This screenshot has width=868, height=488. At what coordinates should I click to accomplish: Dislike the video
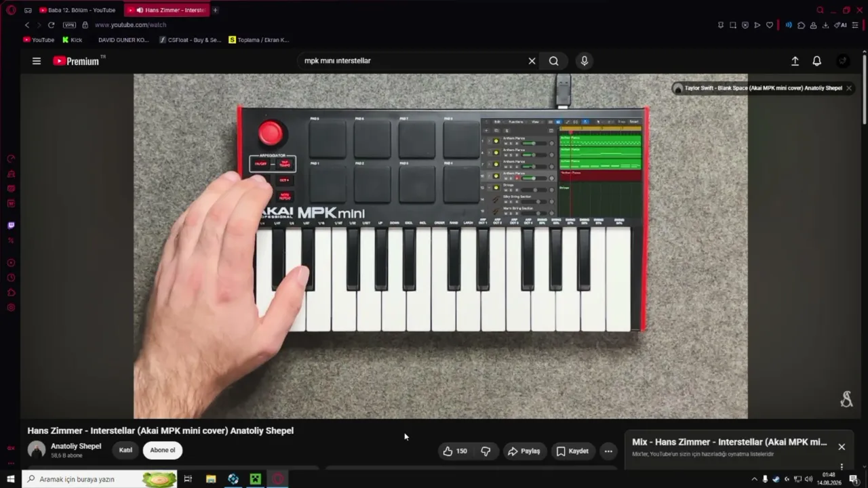click(x=486, y=451)
